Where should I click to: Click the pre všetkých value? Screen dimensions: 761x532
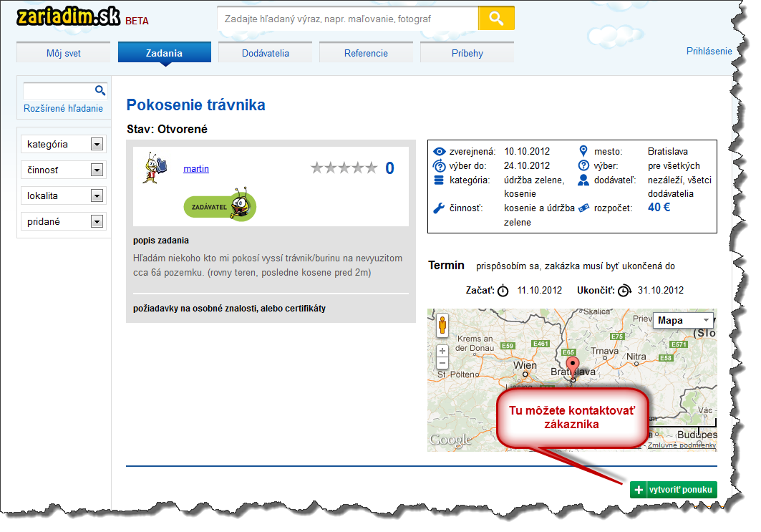click(x=674, y=166)
